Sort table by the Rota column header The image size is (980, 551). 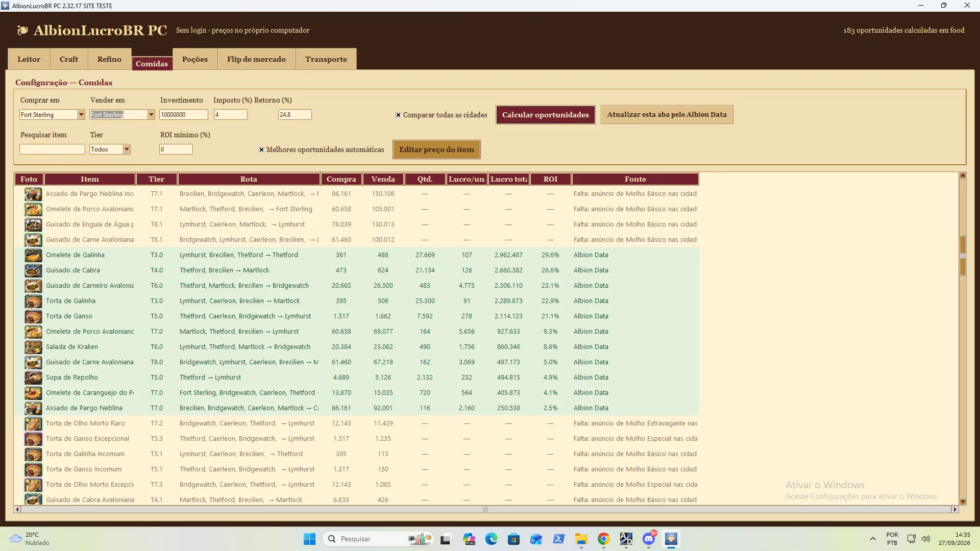click(249, 179)
